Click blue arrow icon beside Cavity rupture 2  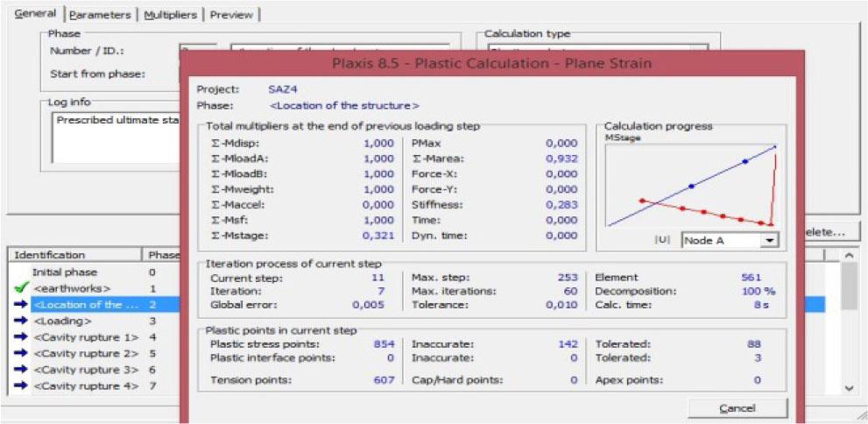[x=21, y=354]
